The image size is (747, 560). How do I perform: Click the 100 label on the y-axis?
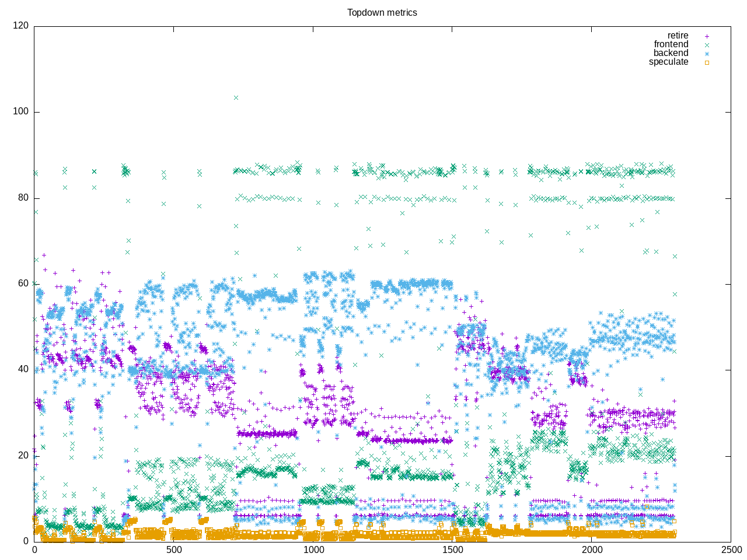[20, 111]
